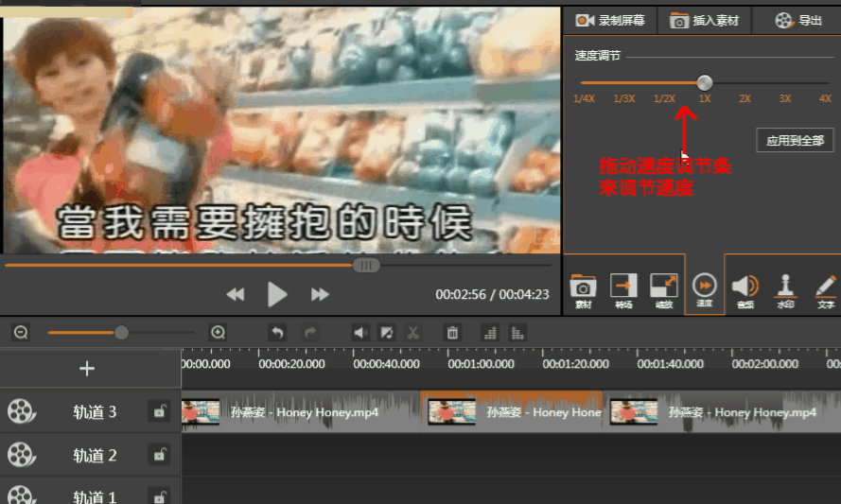Select the 轨道 3 track label
Screen dimensions: 841x504
95,411
